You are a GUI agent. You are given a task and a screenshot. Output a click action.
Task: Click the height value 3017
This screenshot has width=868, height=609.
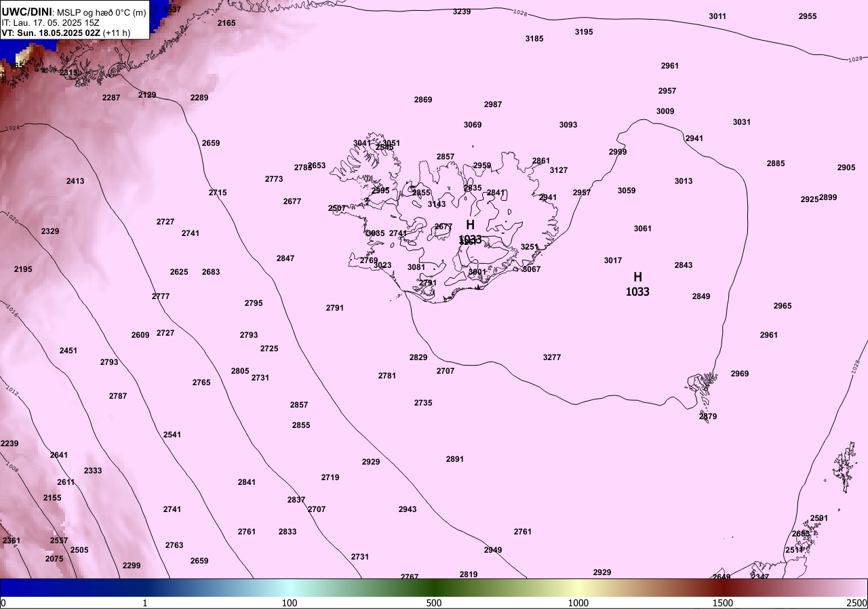point(613,260)
